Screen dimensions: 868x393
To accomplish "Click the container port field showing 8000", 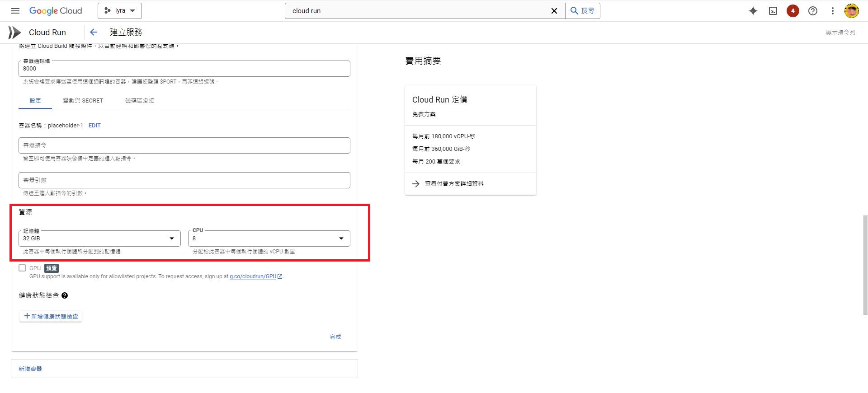I will tap(184, 69).
